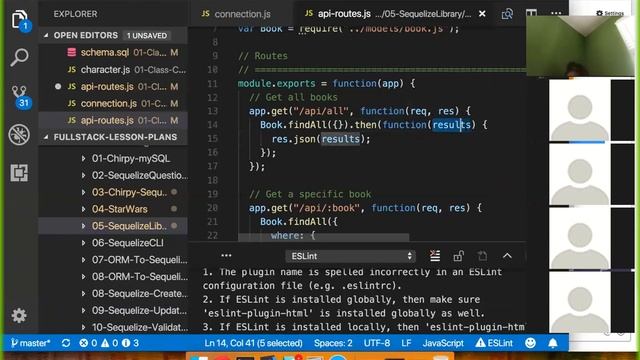640x360 pixels.
Task: Expand the 08-ORM-To-Sequeli... folder
Action: [x=113, y=276]
